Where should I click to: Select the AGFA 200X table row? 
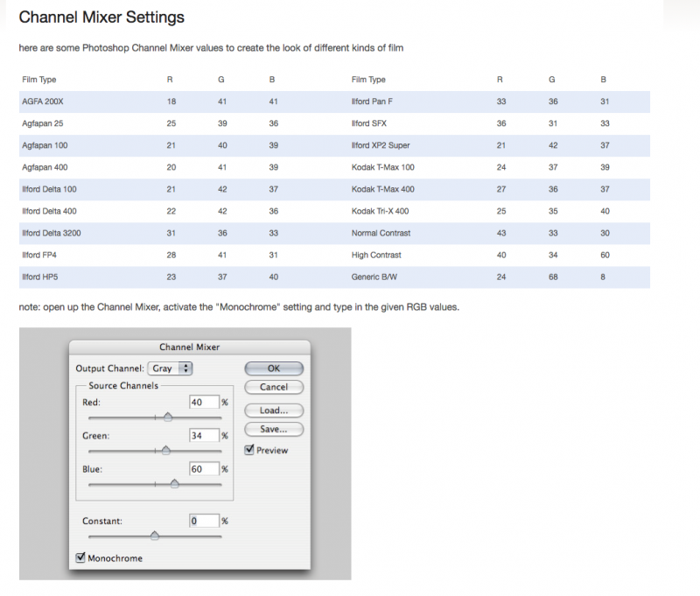(41, 102)
